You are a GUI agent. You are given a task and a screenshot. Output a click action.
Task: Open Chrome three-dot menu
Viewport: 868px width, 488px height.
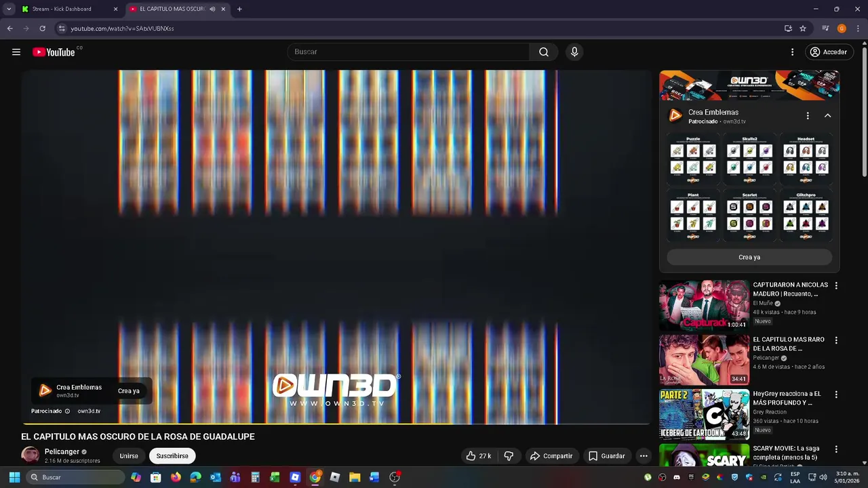[858, 28]
